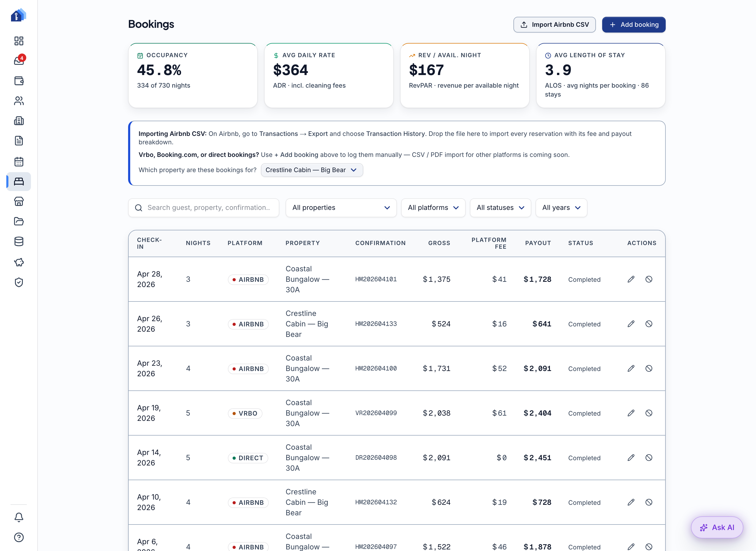
Task: Open the notifications bell icon
Action: click(19, 517)
